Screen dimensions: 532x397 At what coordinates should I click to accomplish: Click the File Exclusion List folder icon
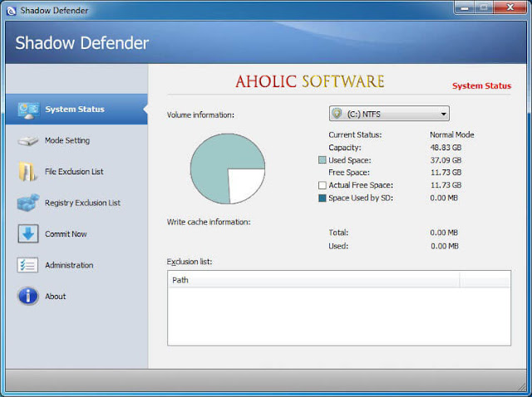click(x=27, y=172)
